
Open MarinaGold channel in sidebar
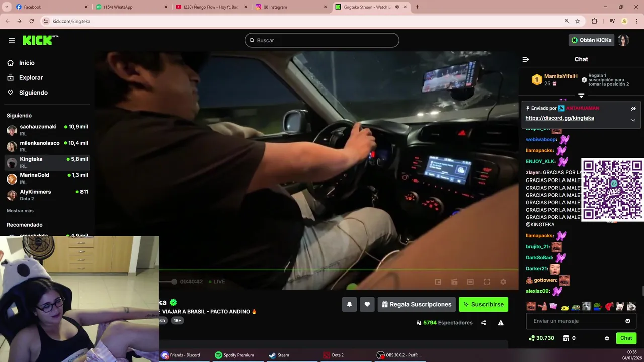pos(47,178)
